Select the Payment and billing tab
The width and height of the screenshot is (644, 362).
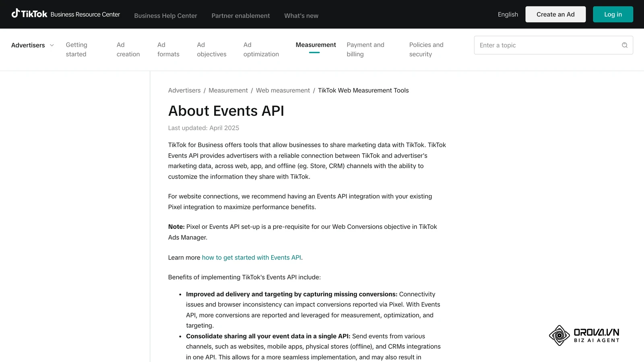(x=365, y=49)
